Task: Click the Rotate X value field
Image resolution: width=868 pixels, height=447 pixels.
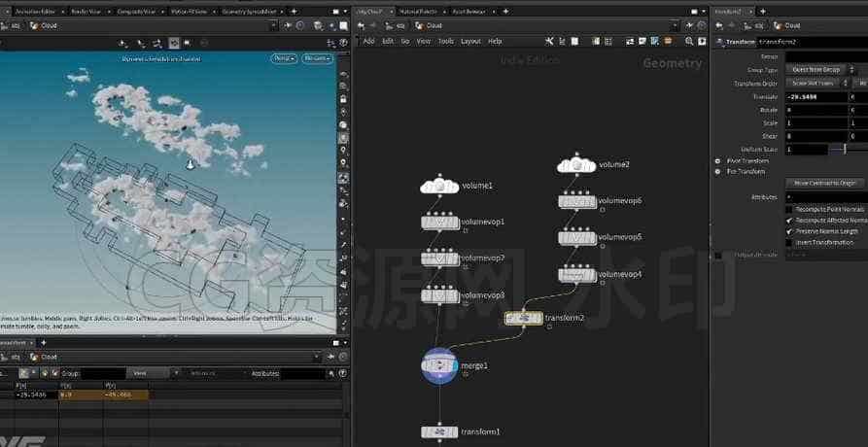Action: pos(816,110)
